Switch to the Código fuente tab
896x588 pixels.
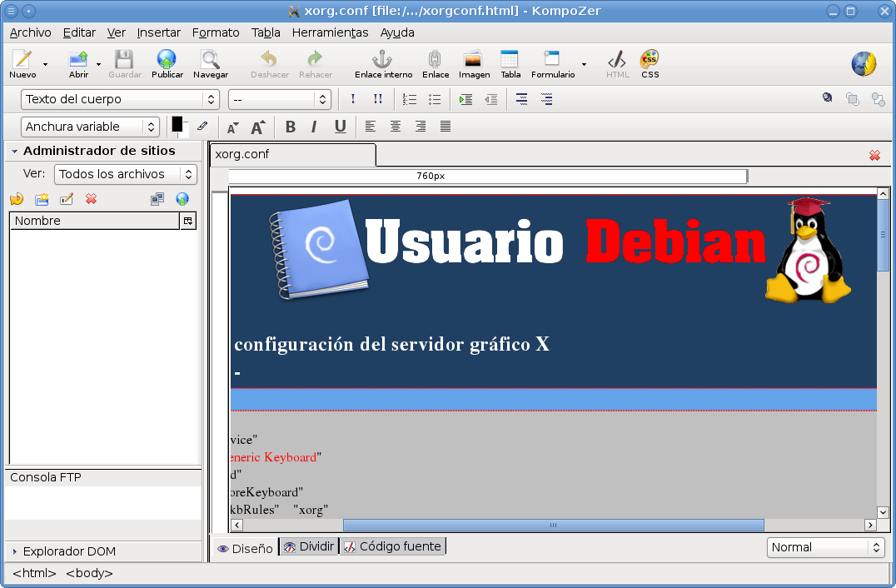[392, 547]
